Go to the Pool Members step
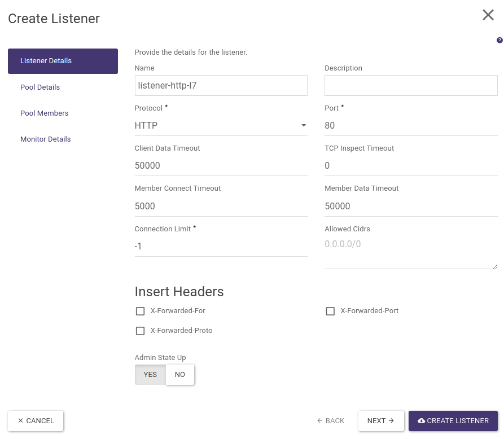Image resolution: width=504 pixels, height=439 pixels. point(44,113)
